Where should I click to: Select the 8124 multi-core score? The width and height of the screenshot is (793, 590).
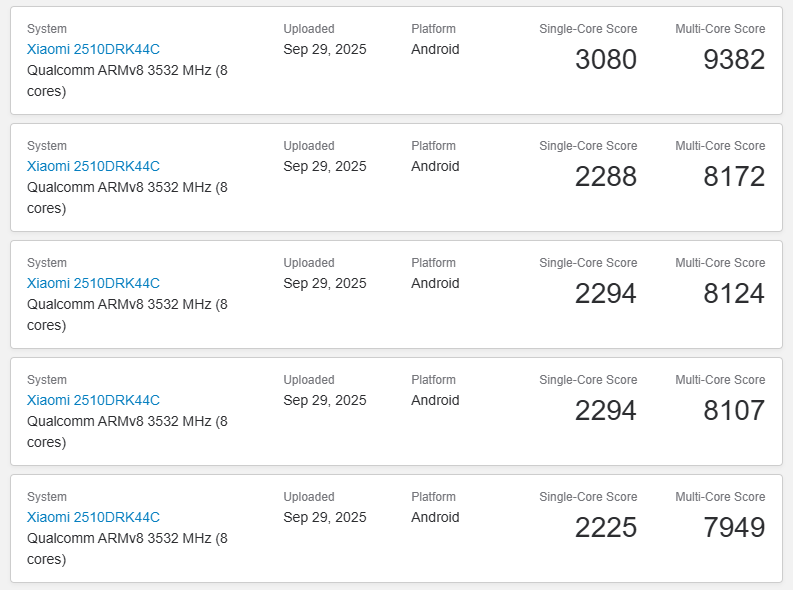click(734, 294)
